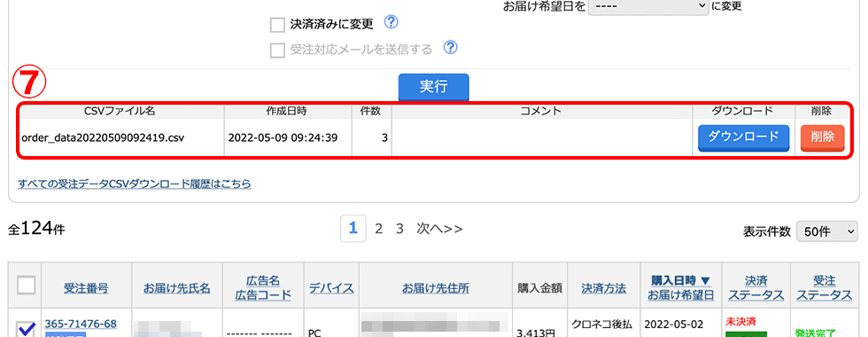Sort by 決済方法 column header
The height and width of the screenshot is (337, 868).
click(x=603, y=288)
